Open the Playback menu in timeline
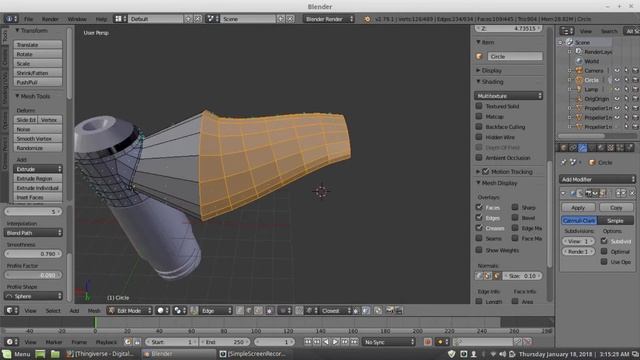 point(106,342)
